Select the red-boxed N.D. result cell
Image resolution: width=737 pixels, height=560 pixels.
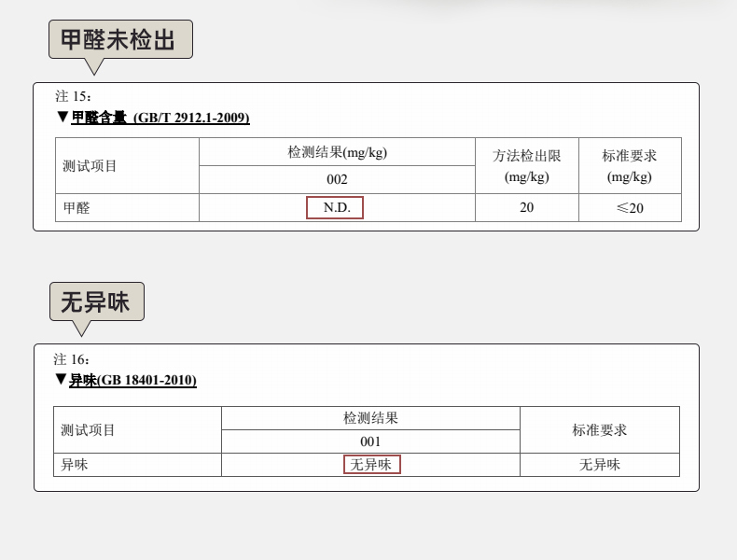336,207
